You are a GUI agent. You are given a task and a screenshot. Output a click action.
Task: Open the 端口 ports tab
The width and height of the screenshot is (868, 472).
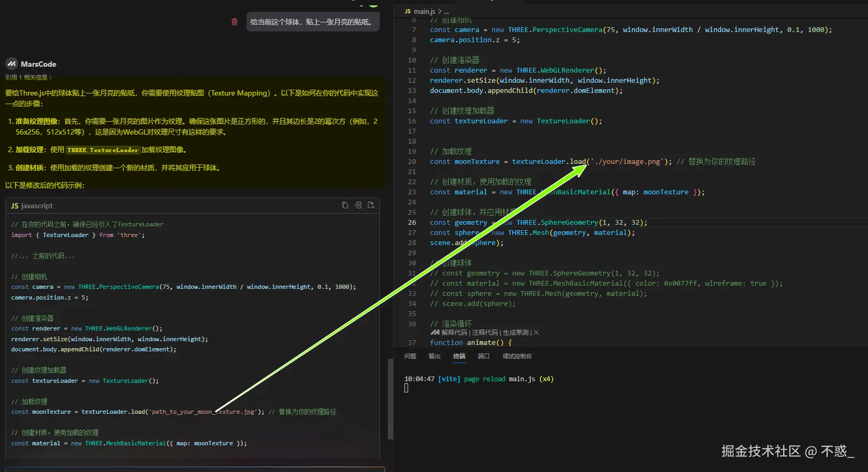pyautogui.click(x=484, y=356)
